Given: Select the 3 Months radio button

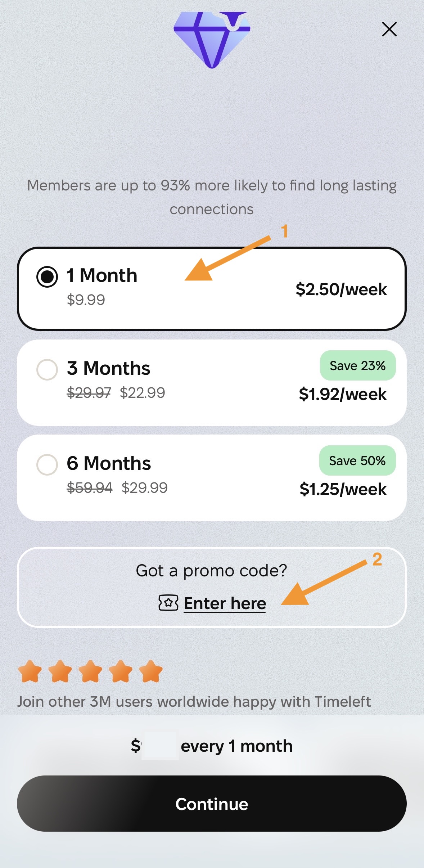Looking at the screenshot, I should (47, 369).
